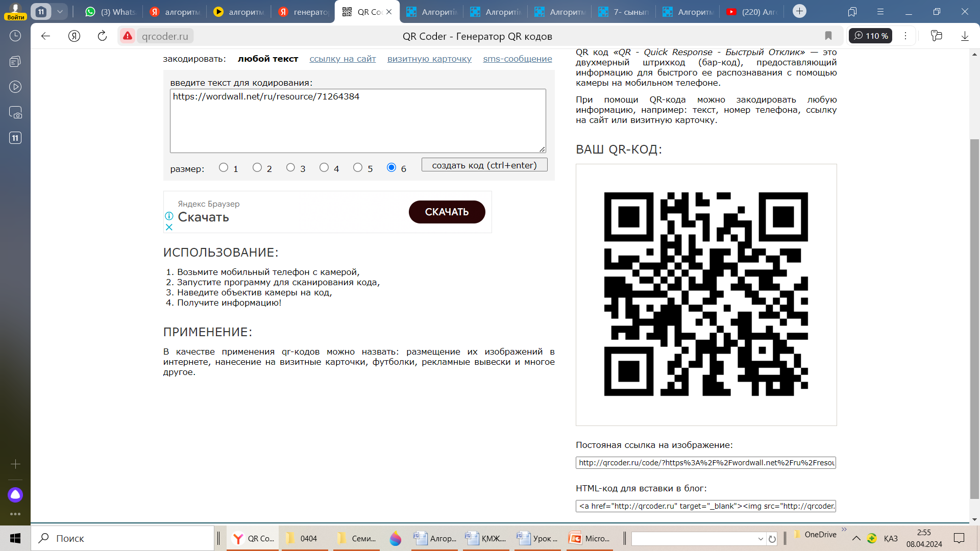Open downloads via toolbar arrow icon
The height and width of the screenshot is (551, 980).
point(964,36)
